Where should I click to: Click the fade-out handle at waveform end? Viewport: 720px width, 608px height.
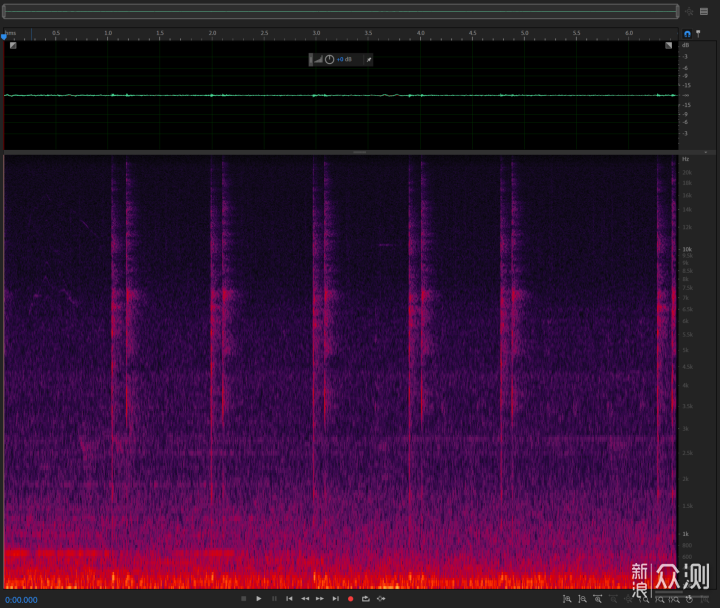669,45
